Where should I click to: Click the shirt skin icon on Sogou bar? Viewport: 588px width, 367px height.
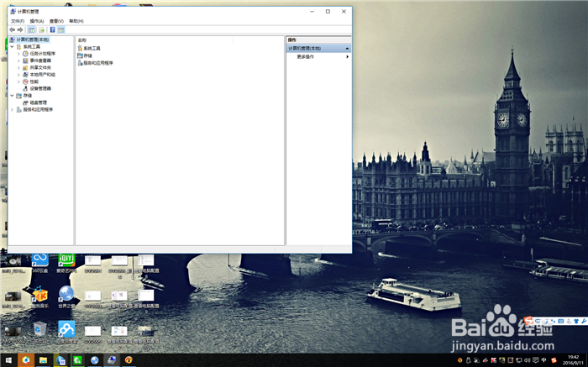tap(576, 321)
